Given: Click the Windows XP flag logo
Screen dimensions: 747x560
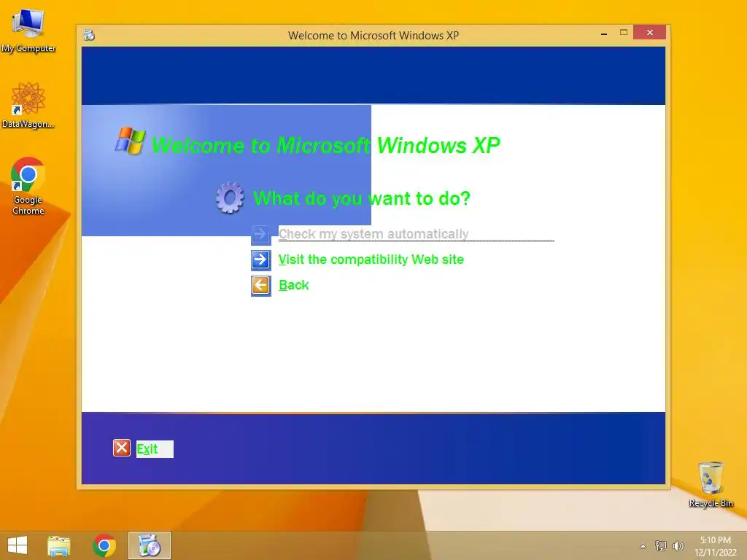Looking at the screenshot, I should point(130,141).
